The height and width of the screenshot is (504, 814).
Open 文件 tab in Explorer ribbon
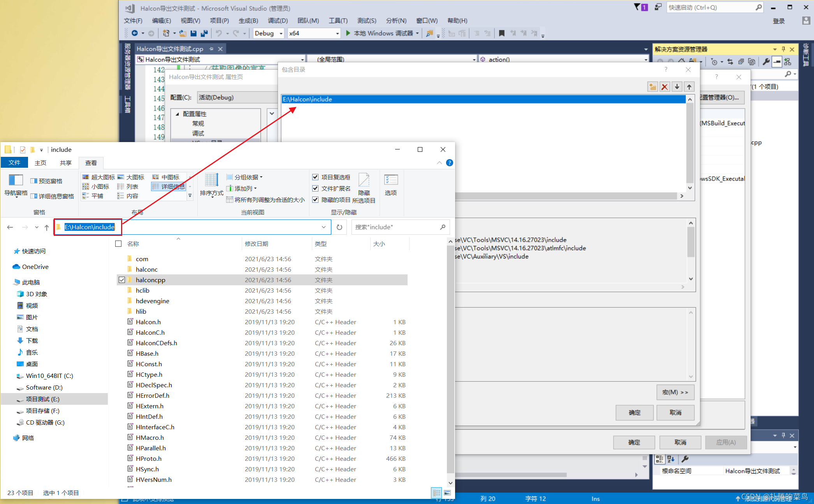pos(14,163)
